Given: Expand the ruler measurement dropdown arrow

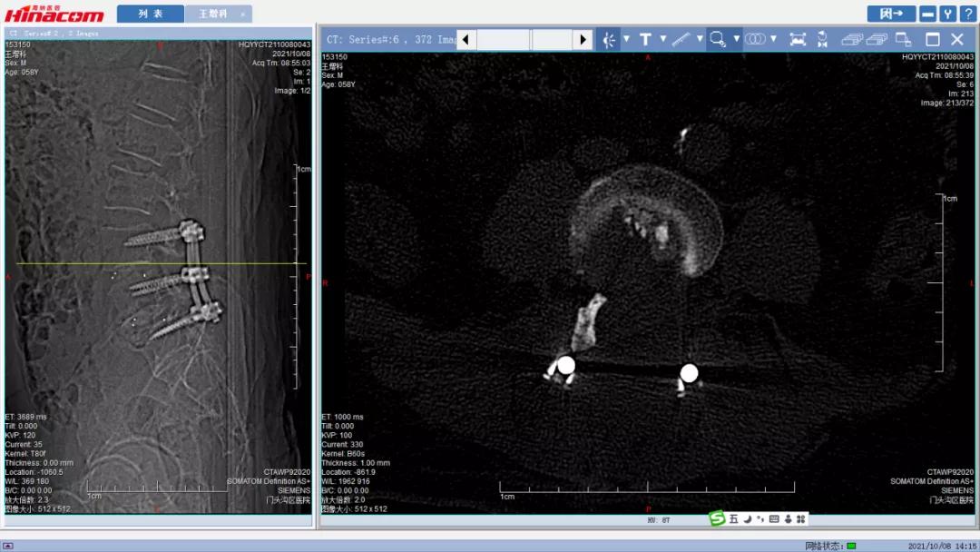Looking at the screenshot, I should pos(700,39).
